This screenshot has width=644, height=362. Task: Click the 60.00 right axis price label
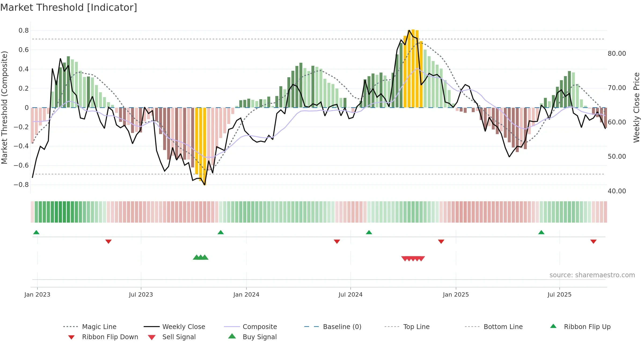point(617,122)
